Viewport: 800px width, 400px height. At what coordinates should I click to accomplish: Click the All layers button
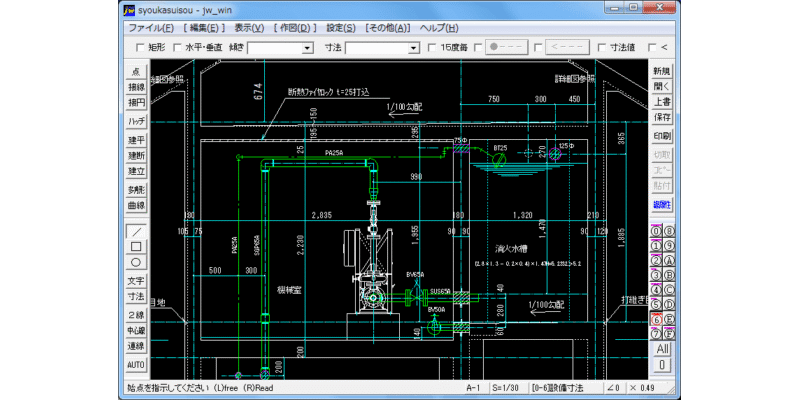coord(662,349)
